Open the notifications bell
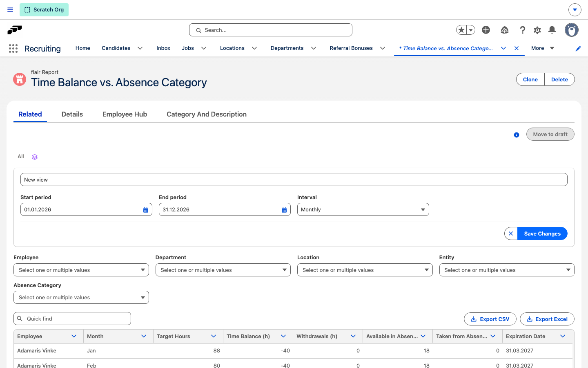Viewport: 588px width, 368px height. pyautogui.click(x=552, y=30)
